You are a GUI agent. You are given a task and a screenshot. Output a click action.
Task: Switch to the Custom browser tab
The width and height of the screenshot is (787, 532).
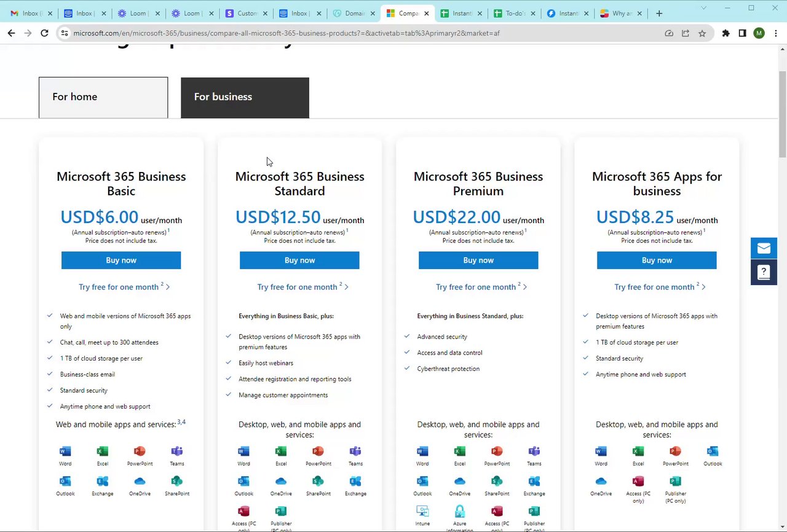point(247,13)
